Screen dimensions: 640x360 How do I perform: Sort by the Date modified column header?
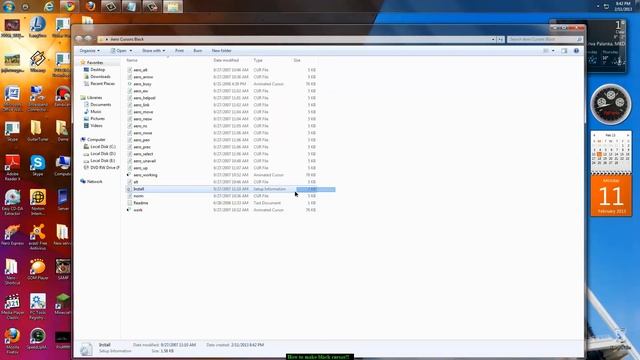click(x=226, y=60)
